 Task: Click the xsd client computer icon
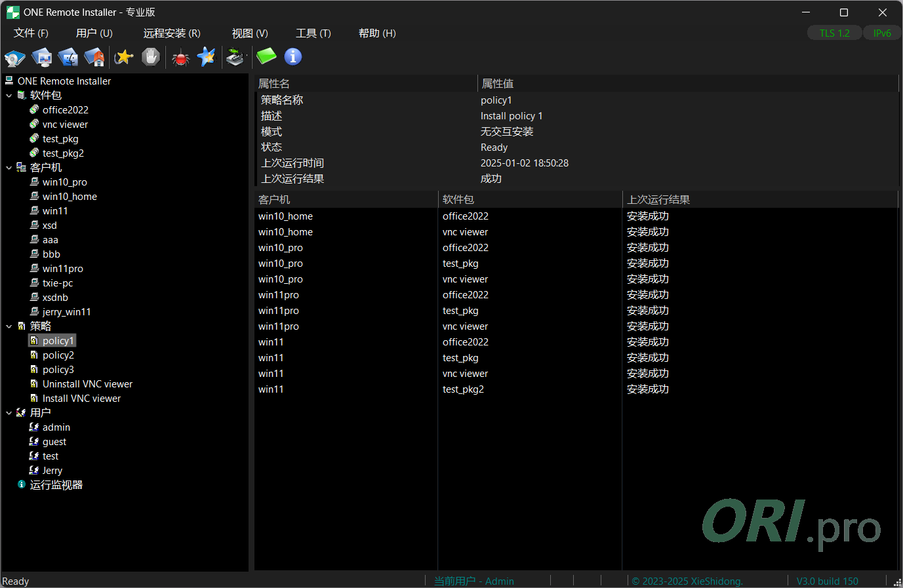point(34,225)
